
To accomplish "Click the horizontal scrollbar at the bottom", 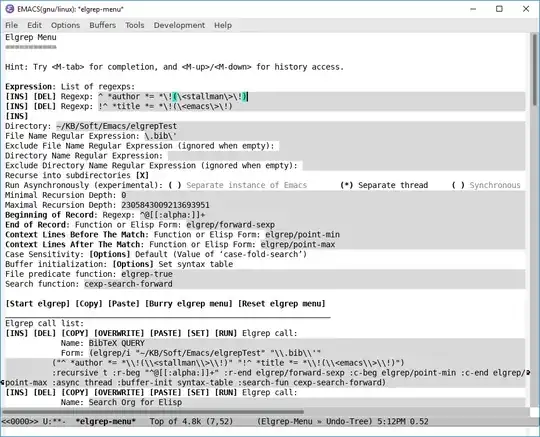I will click(x=153, y=412).
